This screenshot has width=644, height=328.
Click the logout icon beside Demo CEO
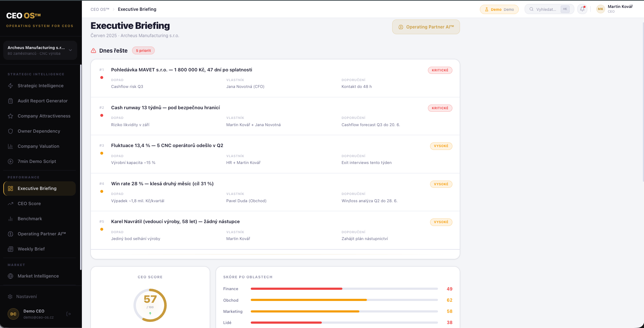(x=69, y=314)
